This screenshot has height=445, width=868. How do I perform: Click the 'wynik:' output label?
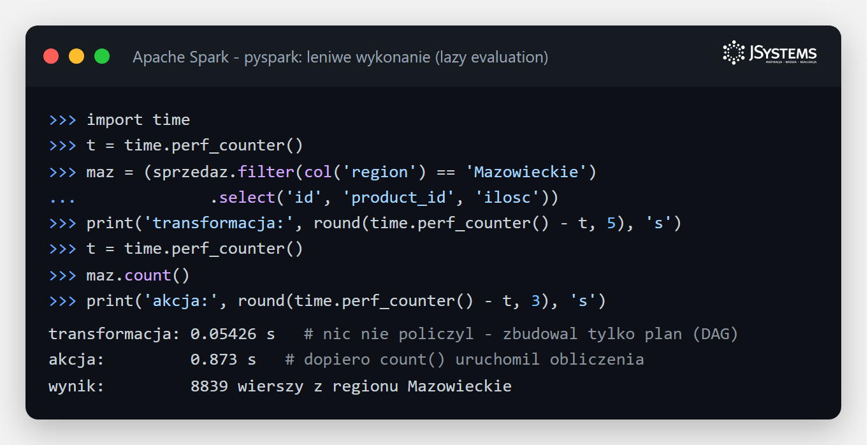pos(76,386)
